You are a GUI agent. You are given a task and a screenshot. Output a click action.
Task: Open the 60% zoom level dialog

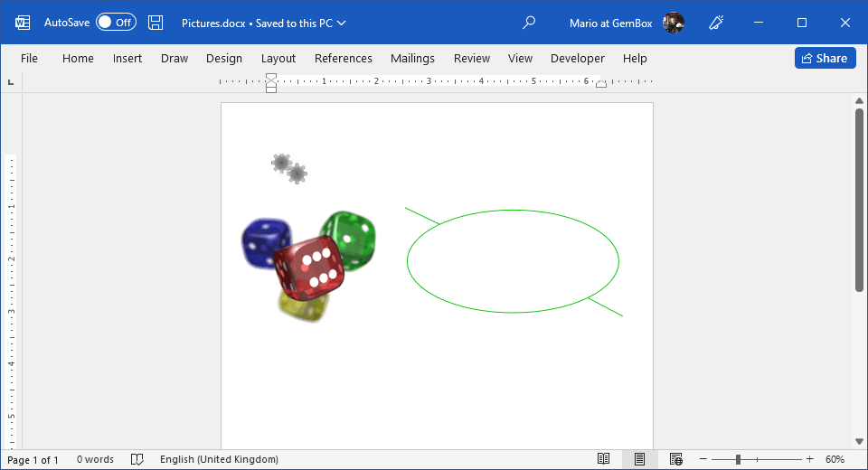[835, 459]
